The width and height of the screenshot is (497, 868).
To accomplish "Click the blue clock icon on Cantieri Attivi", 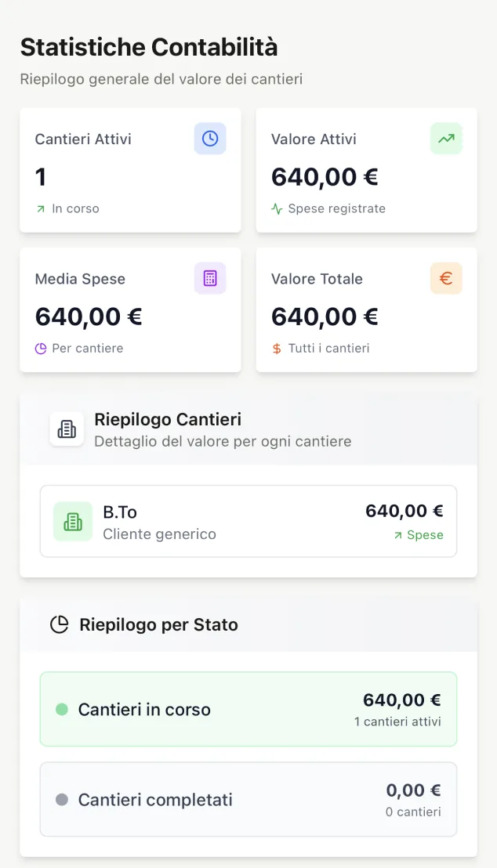I will click(x=210, y=139).
